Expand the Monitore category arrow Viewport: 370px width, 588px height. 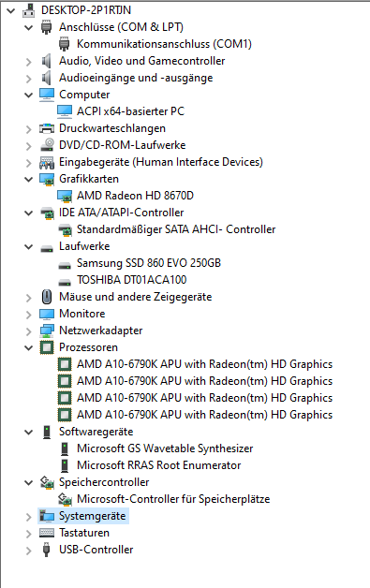[x=28, y=315]
